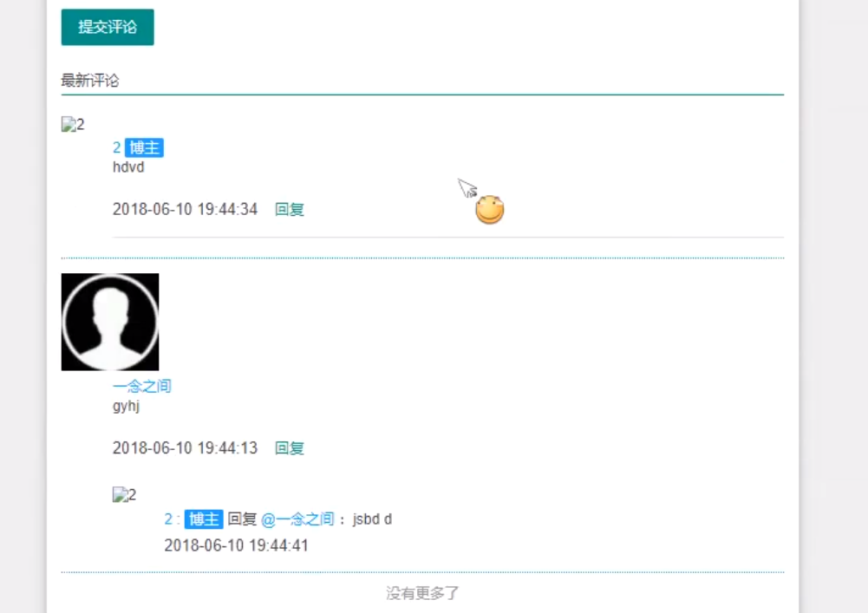The width and height of the screenshot is (868, 613).
Task: Click the 最新评论 section heading
Action: (90, 81)
